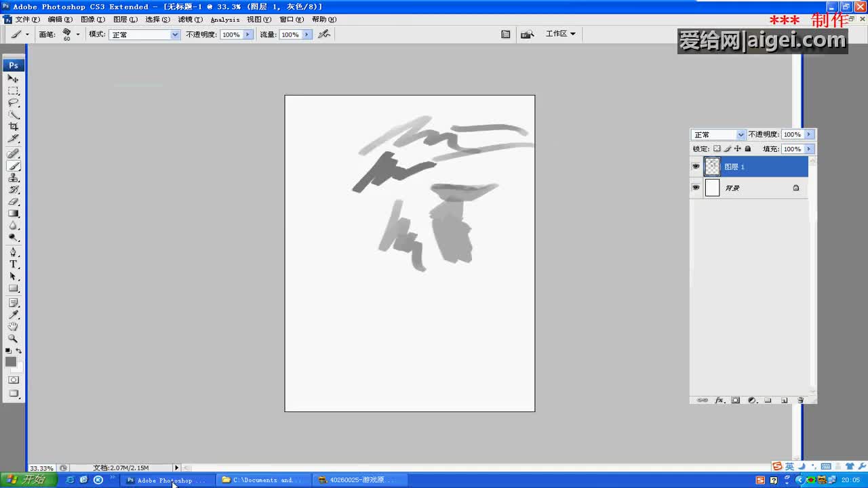This screenshot has height=488, width=868.
Task: Select the Lasso tool
Action: tap(13, 103)
